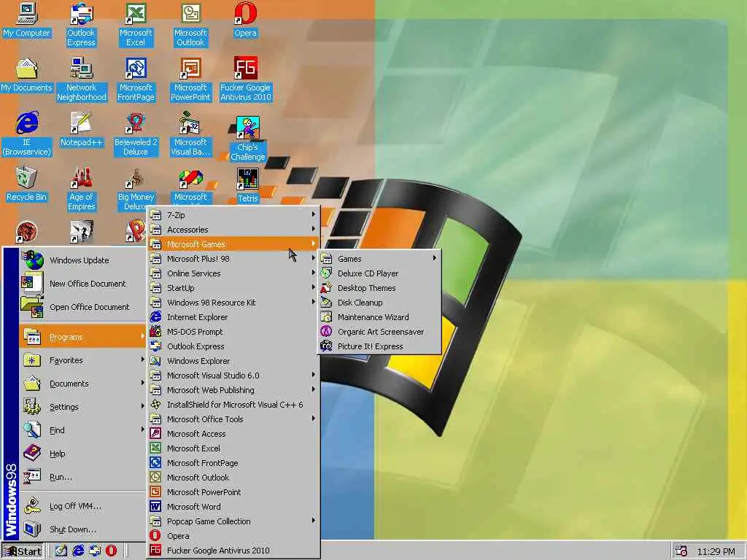Launch Opera from the Quick Launch bar
747x560 pixels.
click(111, 551)
